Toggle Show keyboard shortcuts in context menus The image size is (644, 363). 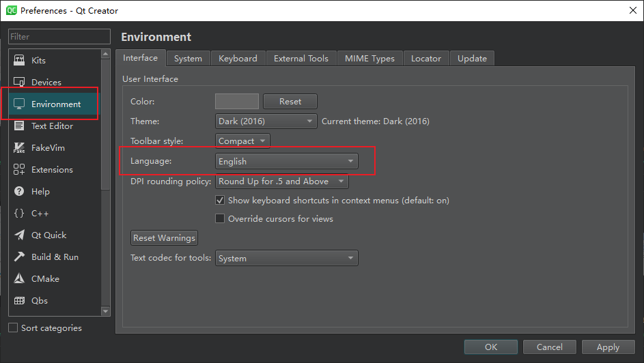point(220,200)
